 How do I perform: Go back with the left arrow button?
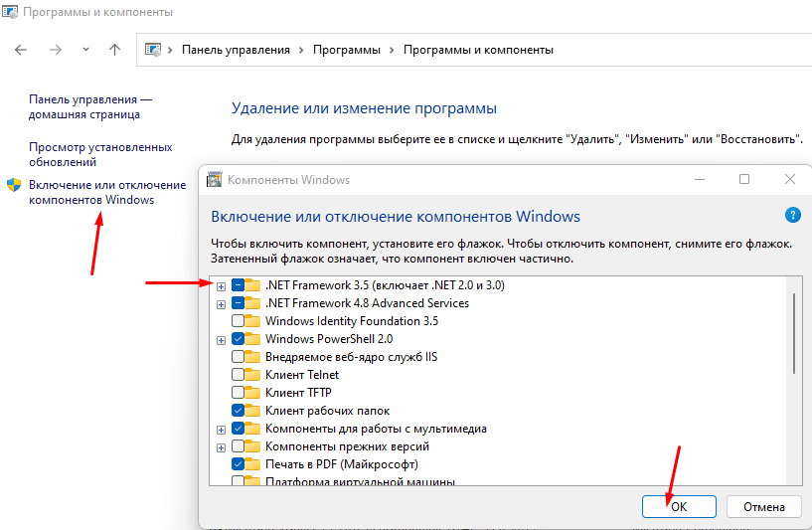pos(21,50)
